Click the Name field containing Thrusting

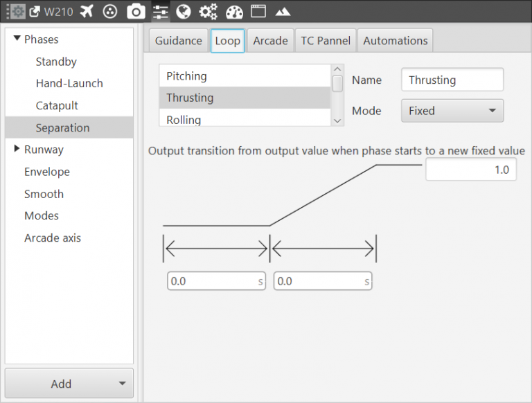[452, 80]
